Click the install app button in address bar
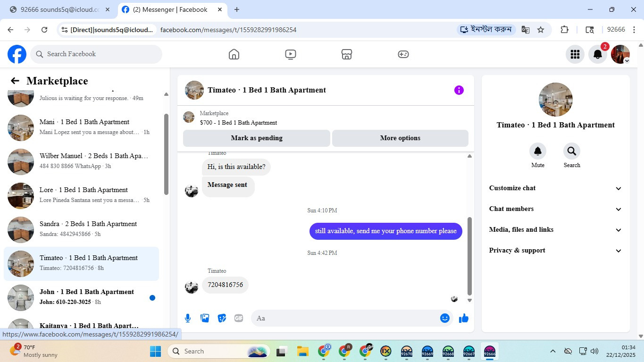Screen dimensions: 644x362 [486, 30]
